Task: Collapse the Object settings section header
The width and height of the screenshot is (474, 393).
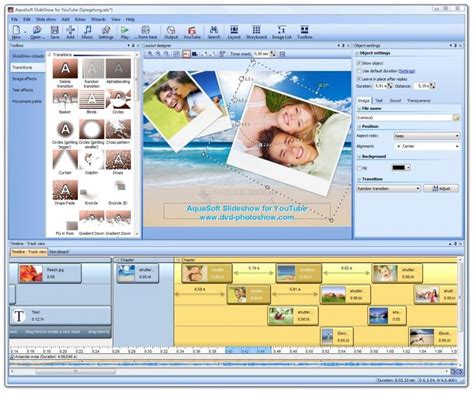Action: (357, 53)
